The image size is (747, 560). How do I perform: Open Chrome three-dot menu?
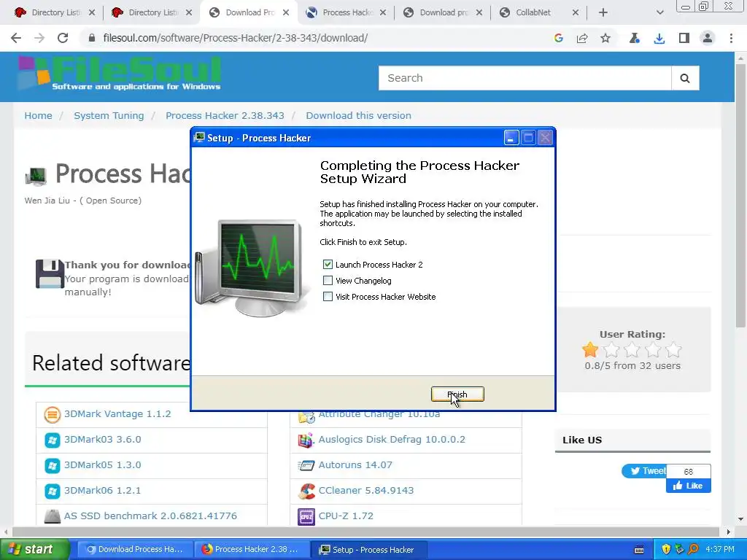tap(731, 38)
